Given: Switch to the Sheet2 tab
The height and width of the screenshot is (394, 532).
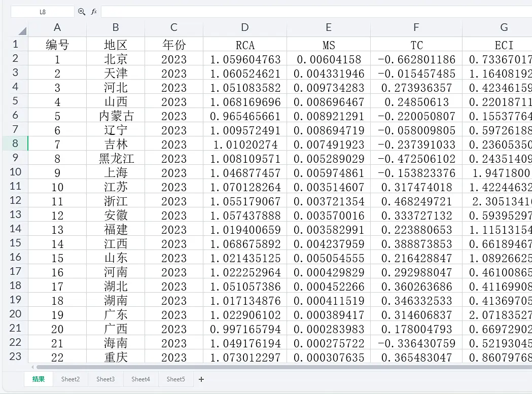Looking at the screenshot, I should pos(70,379).
